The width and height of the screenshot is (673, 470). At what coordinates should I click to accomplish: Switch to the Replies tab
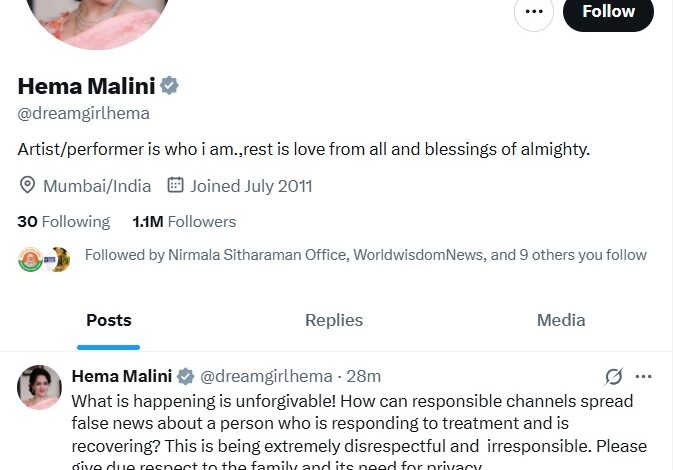click(334, 320)
